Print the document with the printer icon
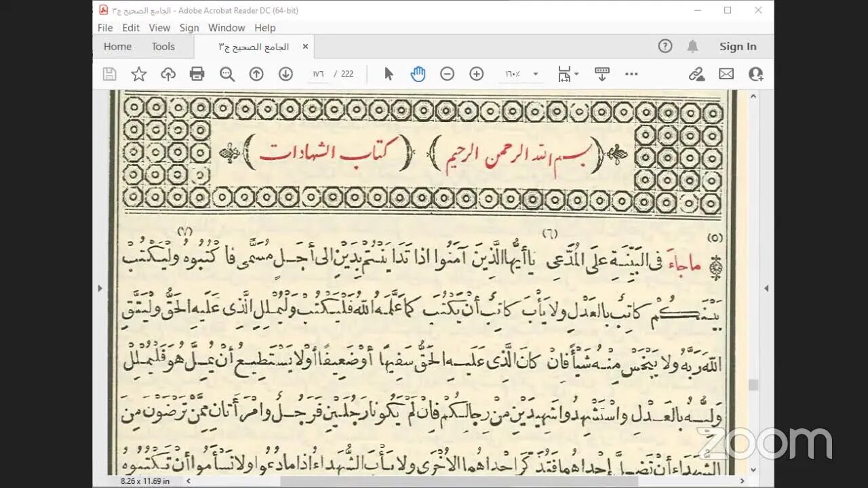This screenshot has height=488, width=868. 197,74
